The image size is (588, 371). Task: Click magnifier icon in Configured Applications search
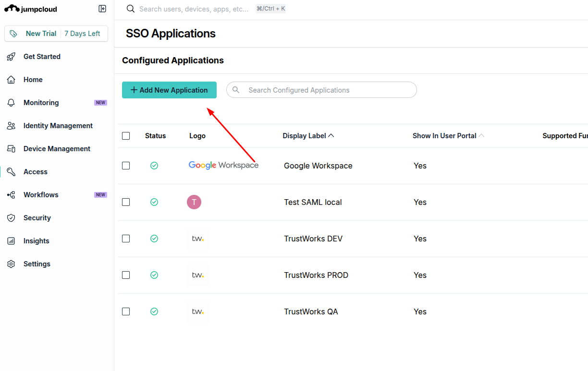pos(236,90)
